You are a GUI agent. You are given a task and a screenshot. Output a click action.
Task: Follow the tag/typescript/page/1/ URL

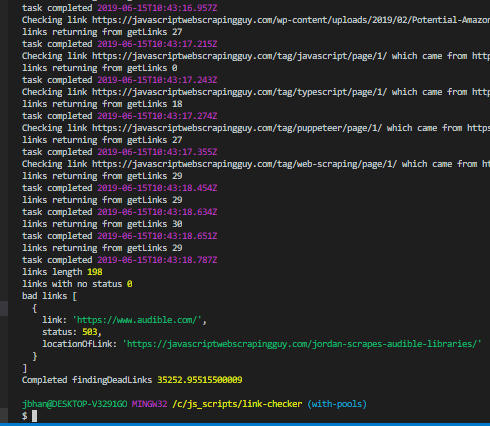(239, 92)
